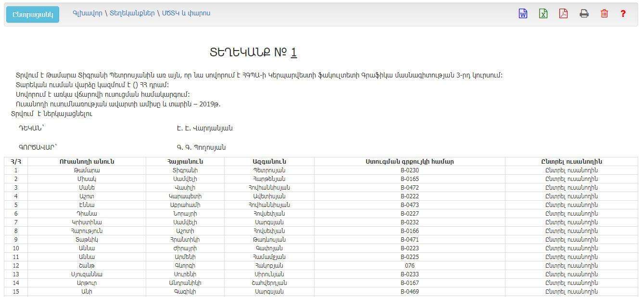The width and height of the screenshot is (644, 297).
Task: Click the blue Ընտրացանկ menu button
Action: click(33, 14)
